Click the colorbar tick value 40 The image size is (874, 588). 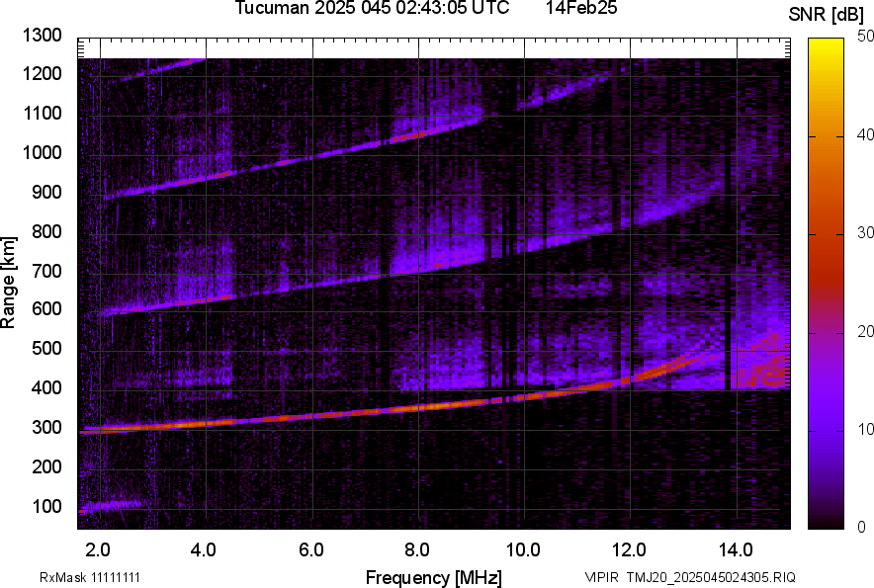tap(865, 134)
